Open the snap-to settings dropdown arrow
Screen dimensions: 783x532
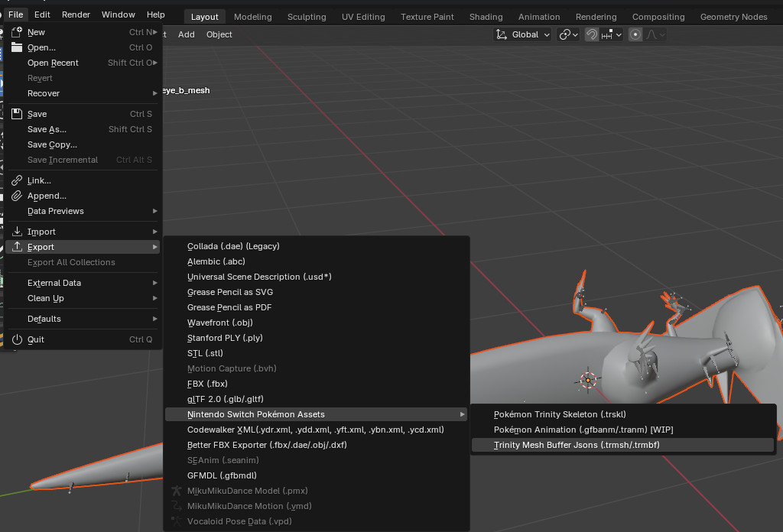tap(619, 34)
